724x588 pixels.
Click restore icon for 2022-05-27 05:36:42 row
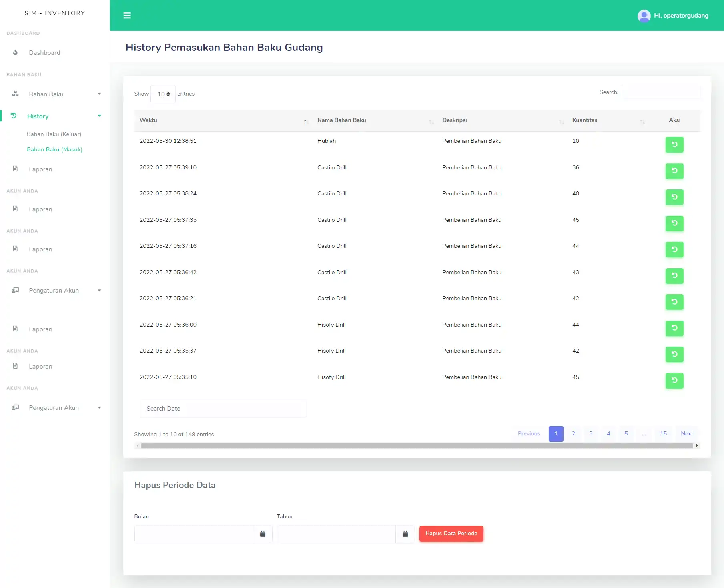tap(674, 276)
